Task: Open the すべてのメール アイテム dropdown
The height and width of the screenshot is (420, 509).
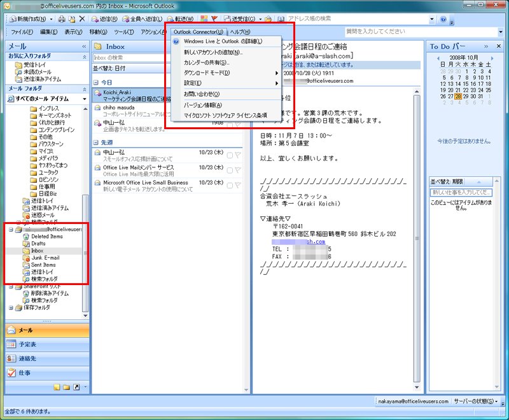Action: [x=85, y=99]
